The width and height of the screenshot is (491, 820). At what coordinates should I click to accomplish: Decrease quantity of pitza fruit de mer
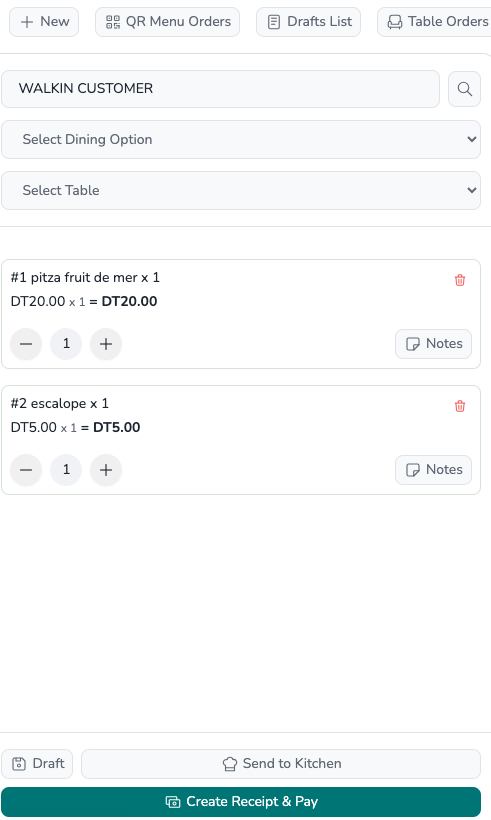coord(26,344)
